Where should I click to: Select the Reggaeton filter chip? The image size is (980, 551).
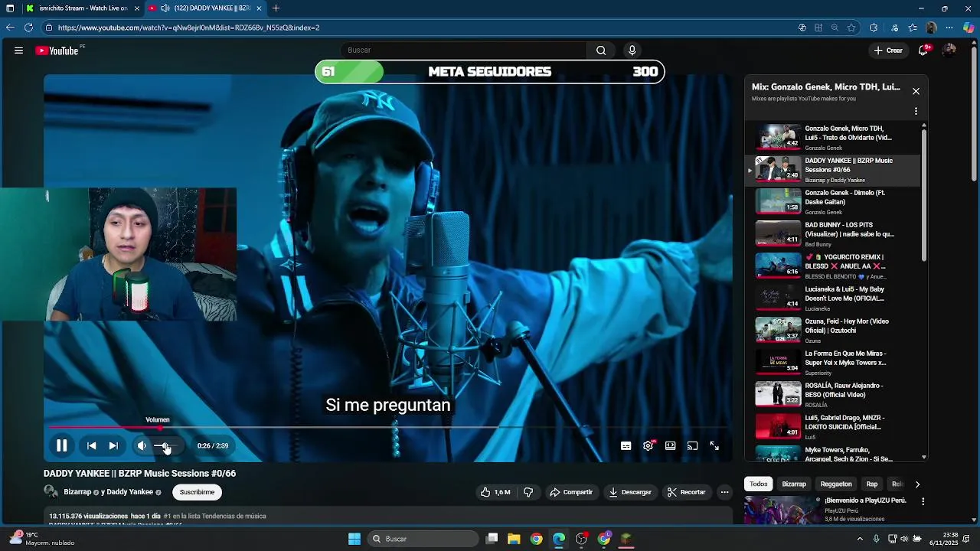[836, 484]
